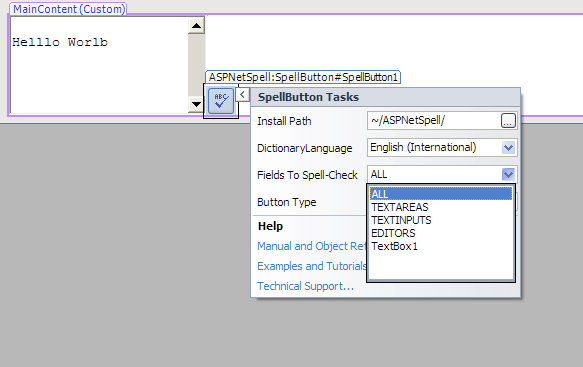Close the Fields To Spell-Check dropdown arrow
The height and width of the screenshot is (367, 583).
[x=508, y=174]
